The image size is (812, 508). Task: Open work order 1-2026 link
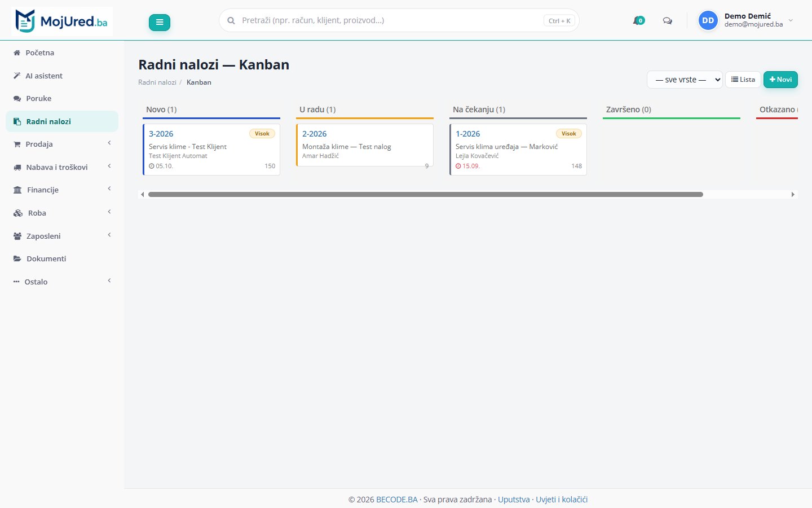tap(467, 134)
